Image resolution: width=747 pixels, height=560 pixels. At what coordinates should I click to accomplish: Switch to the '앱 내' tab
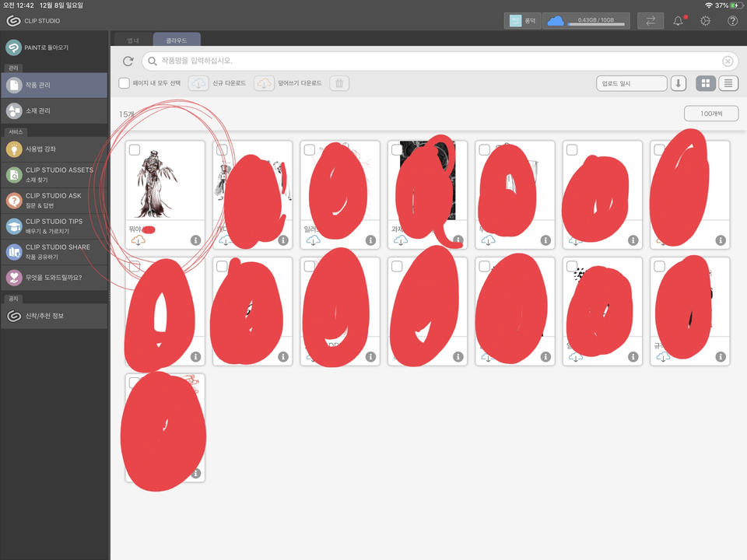coord(133,39)
